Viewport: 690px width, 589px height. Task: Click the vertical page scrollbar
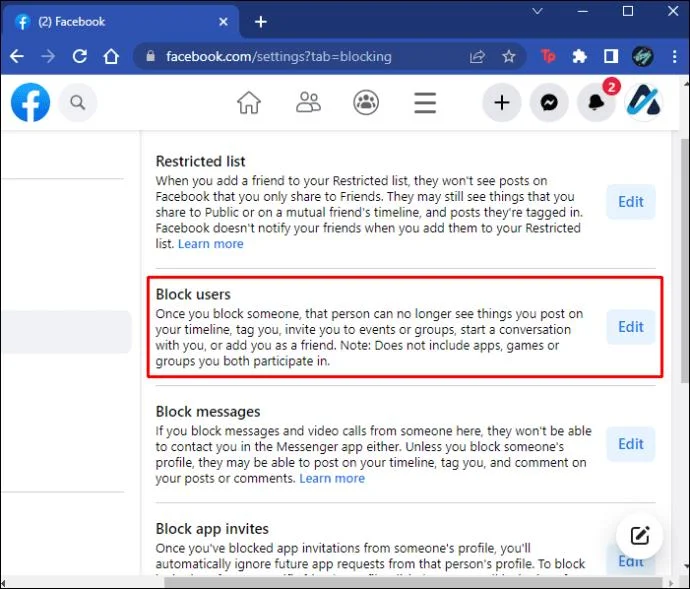[x=685, y=261]
